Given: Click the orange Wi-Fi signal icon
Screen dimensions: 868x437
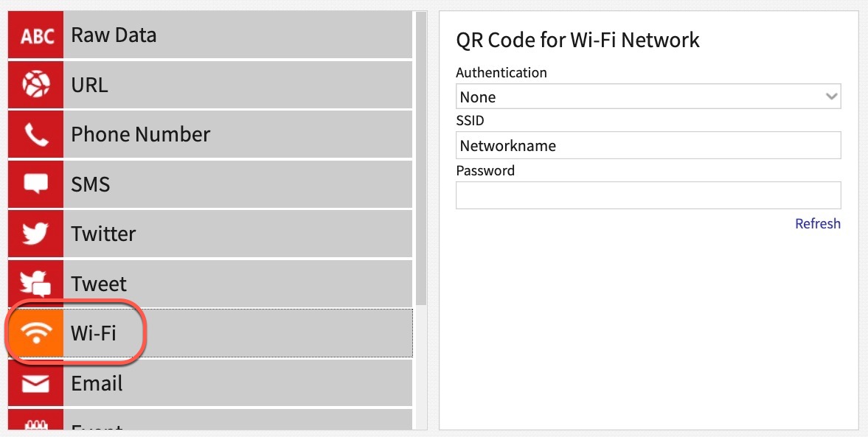Looking at the screenshot, I should 35,333.
